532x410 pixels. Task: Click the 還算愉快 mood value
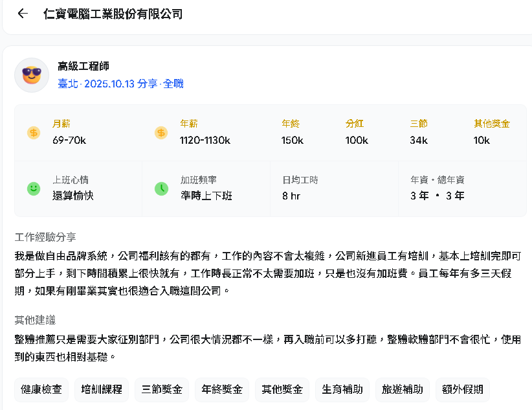tap(73, 196)
